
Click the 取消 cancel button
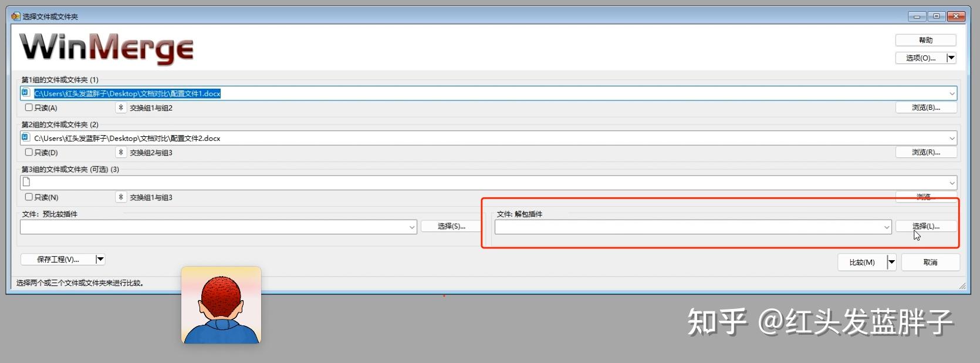pos(930,262)
